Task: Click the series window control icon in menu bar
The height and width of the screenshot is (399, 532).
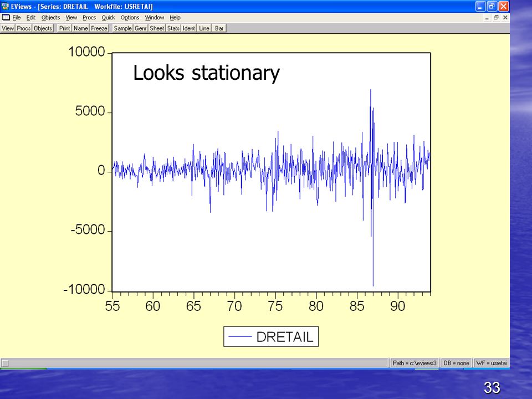Action: [6, 17]
